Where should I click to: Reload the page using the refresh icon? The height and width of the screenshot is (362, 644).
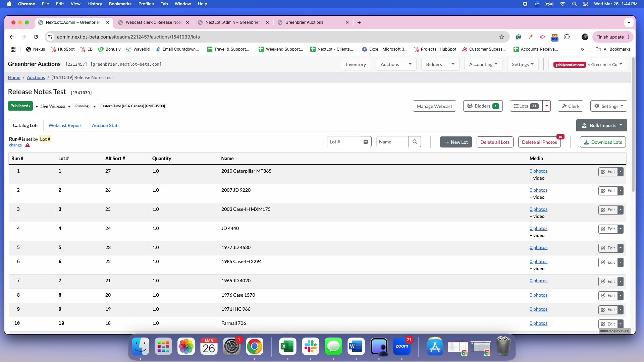pyautogui.click(x=36, y=37)
